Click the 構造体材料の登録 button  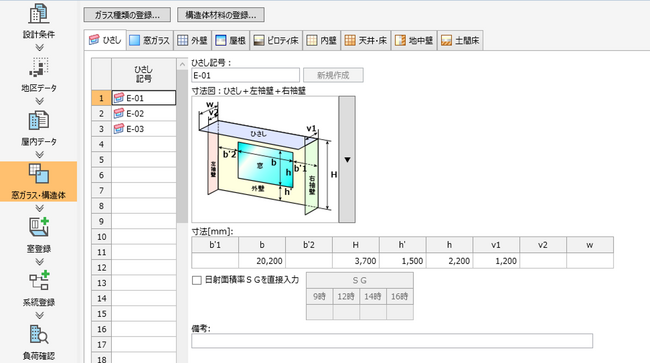click(221, 15)
